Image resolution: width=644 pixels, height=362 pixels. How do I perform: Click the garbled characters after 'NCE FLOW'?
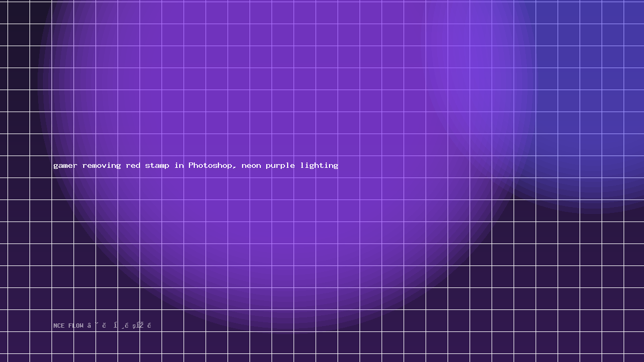(119, 326)
